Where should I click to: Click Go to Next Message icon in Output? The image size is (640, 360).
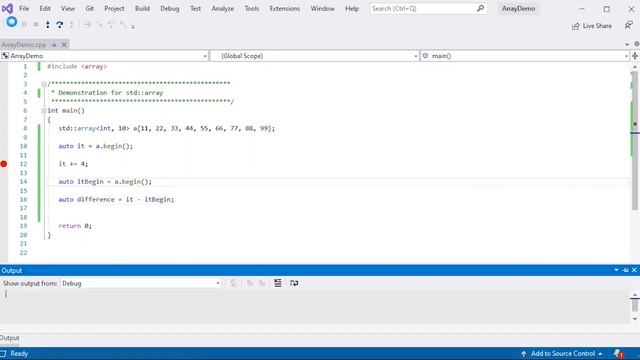(262, 283)
